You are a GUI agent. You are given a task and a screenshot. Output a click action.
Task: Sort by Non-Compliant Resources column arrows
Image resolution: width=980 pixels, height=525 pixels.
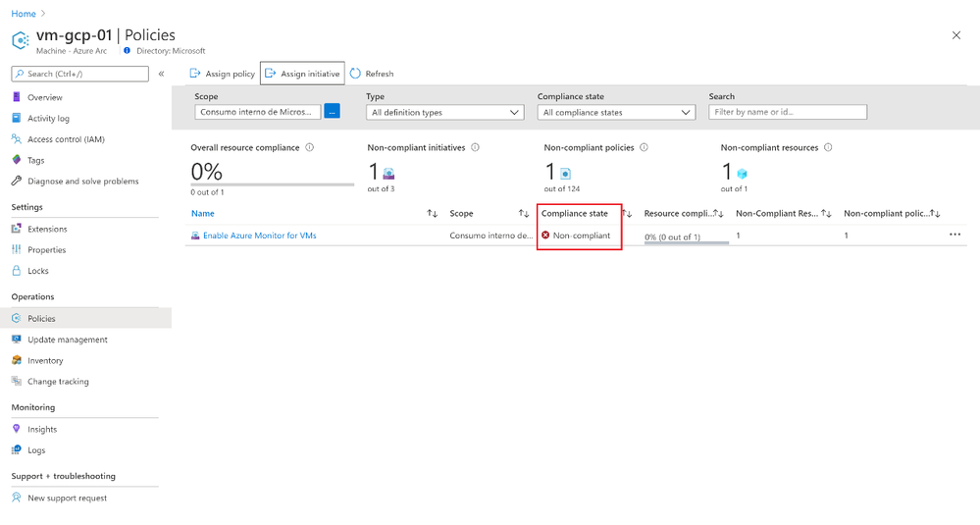click(826, 214)
